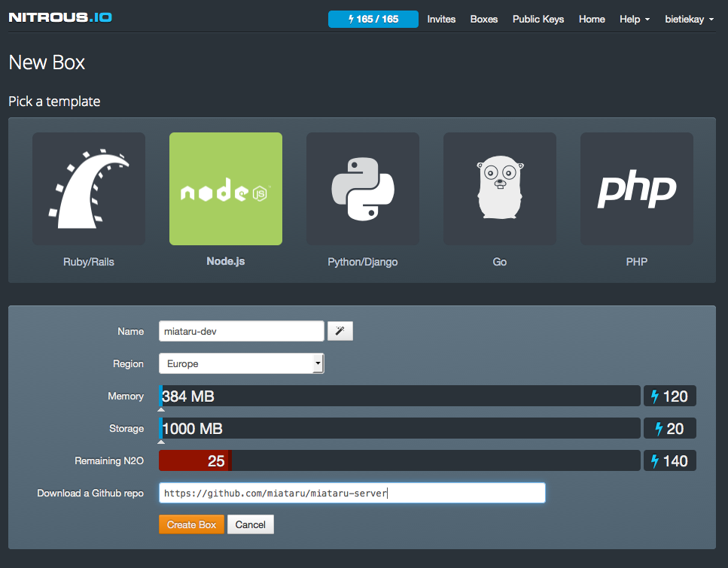Click the Python/Django label text

point(363,262)
